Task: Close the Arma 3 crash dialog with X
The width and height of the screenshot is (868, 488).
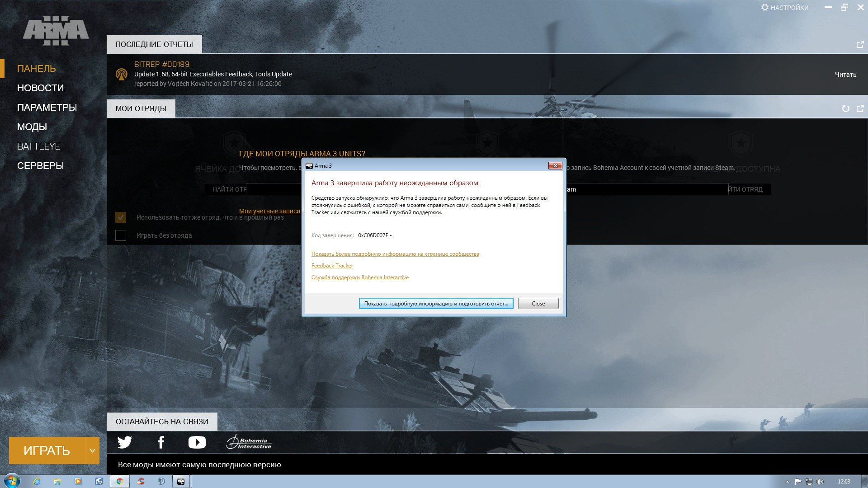Action: (555, 166)
